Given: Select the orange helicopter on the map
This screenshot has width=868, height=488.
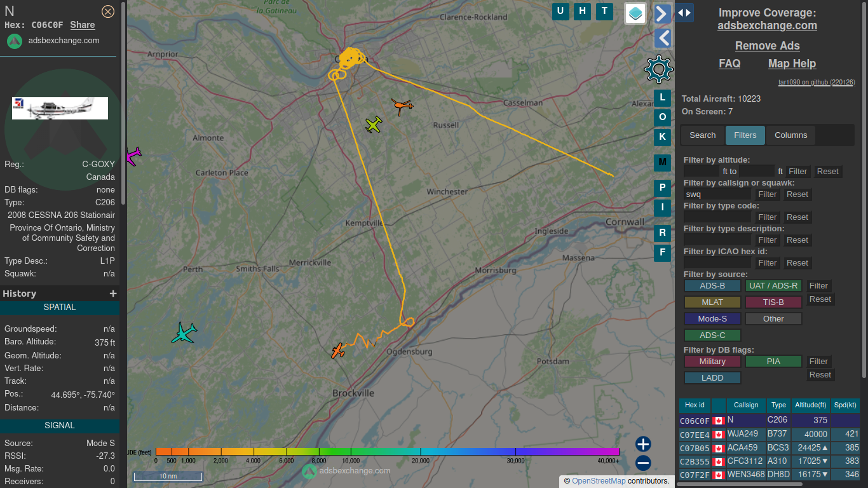Looking at the screenshot, I should [402, 105].
